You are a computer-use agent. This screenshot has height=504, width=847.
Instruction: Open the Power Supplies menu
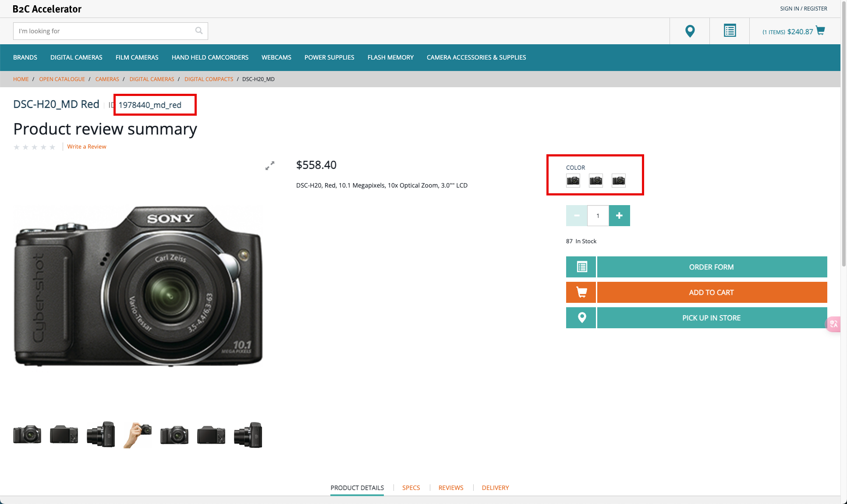(329, 57)
